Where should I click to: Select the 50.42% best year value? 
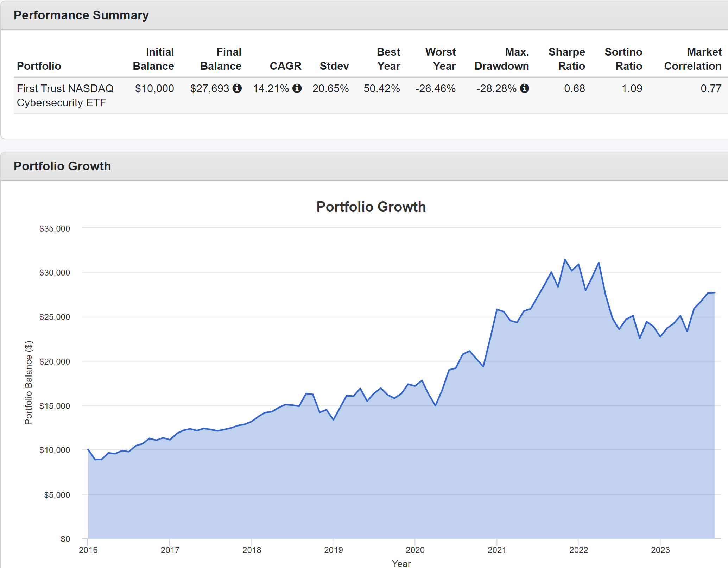(x=381, y=88)
